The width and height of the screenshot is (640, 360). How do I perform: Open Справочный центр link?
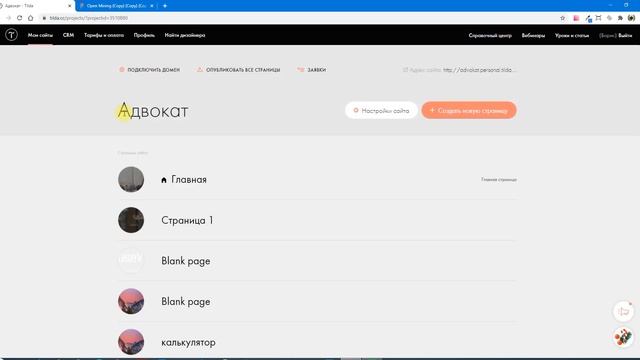pyautogui.click(x=490, y=36)
